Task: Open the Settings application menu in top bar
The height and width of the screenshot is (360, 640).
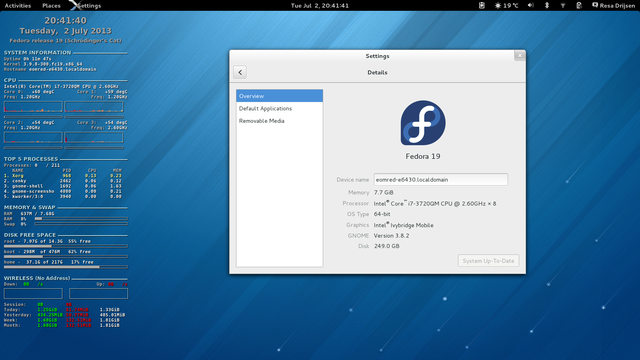Action: [x=85, y=6]
